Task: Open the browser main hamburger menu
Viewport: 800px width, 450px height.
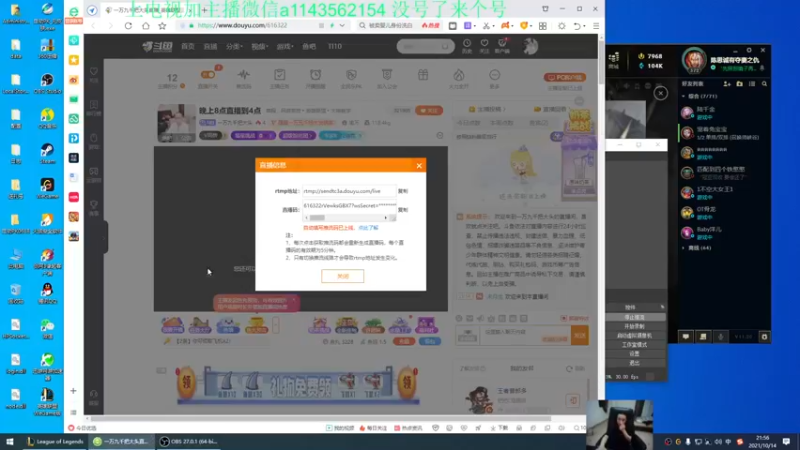Action: 595,26
